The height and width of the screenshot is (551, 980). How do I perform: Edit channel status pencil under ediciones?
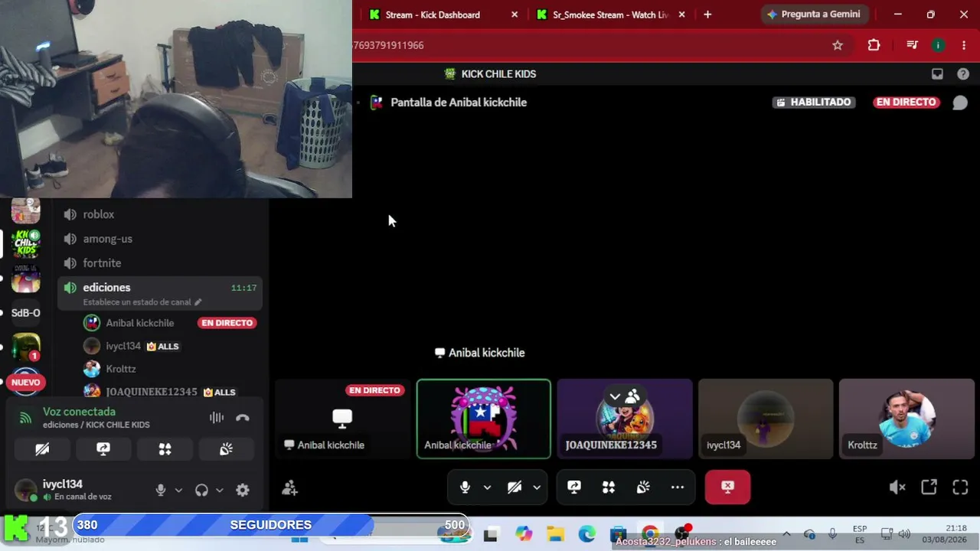click(x=198, y=302)
